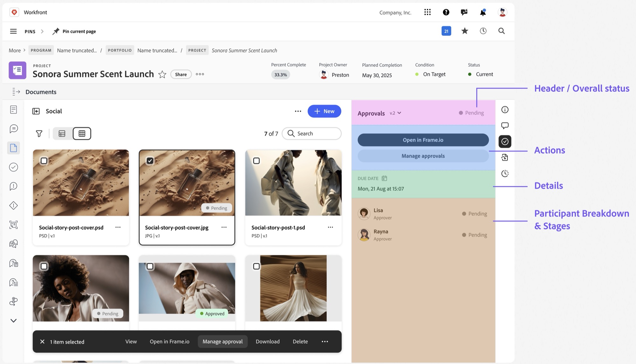
Task: Open Updates comment icon in left sidebar
Action: click(13, 129)
